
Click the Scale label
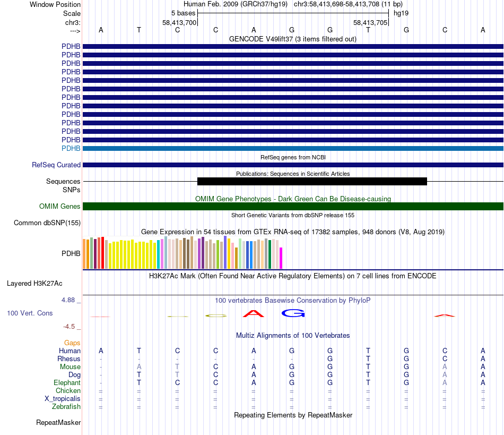click(72, 13)
